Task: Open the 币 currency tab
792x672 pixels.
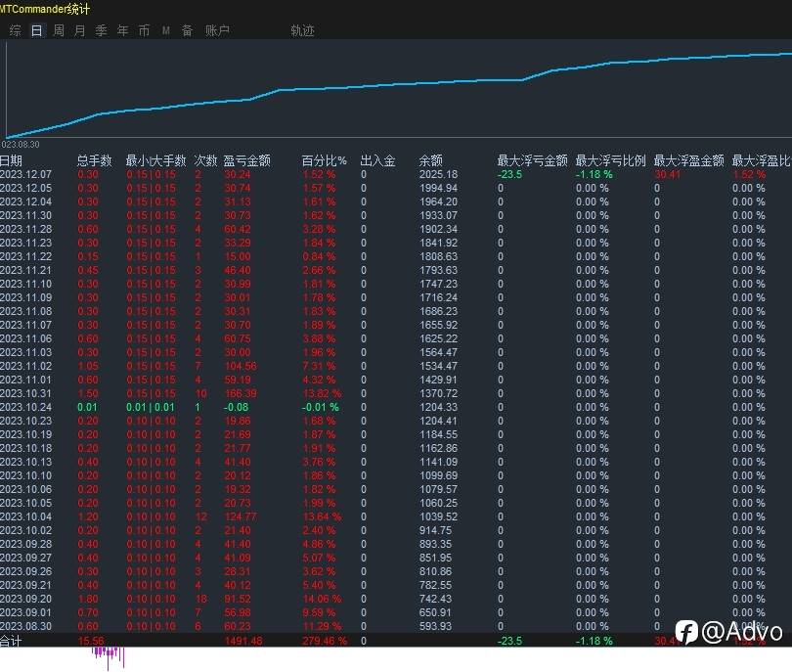Action: [144, 31]
